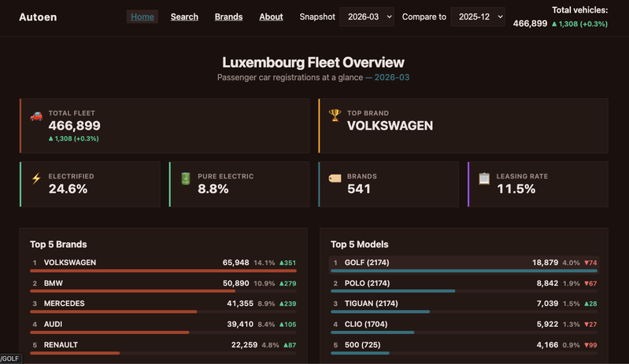The image size is (629, 364).
Task: Click the clipboard icon for Leasing Rate
Action: [x=484, y=178]
